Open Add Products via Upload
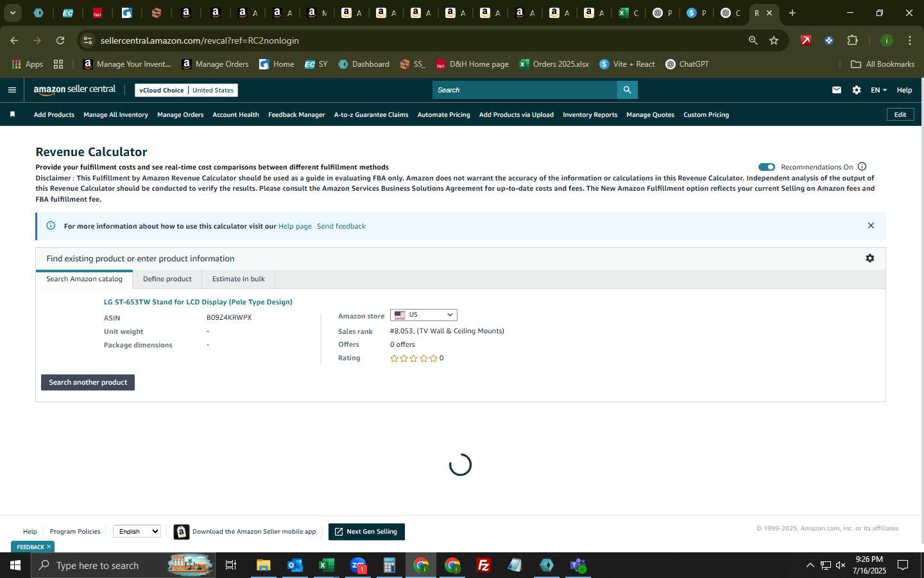This screenshot has height=578, width=924. [x=517, y=114]
